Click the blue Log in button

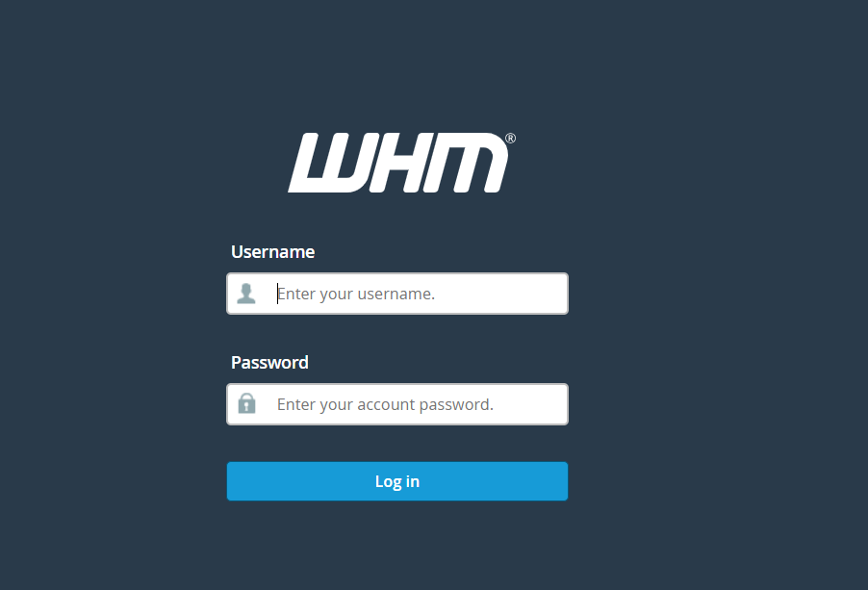point(397,481)
